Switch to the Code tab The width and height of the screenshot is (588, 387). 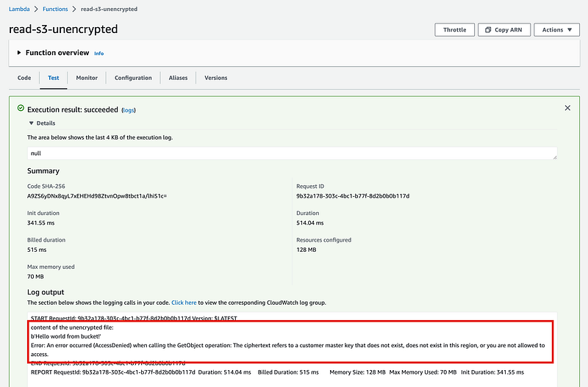click(x=24, y=78)
